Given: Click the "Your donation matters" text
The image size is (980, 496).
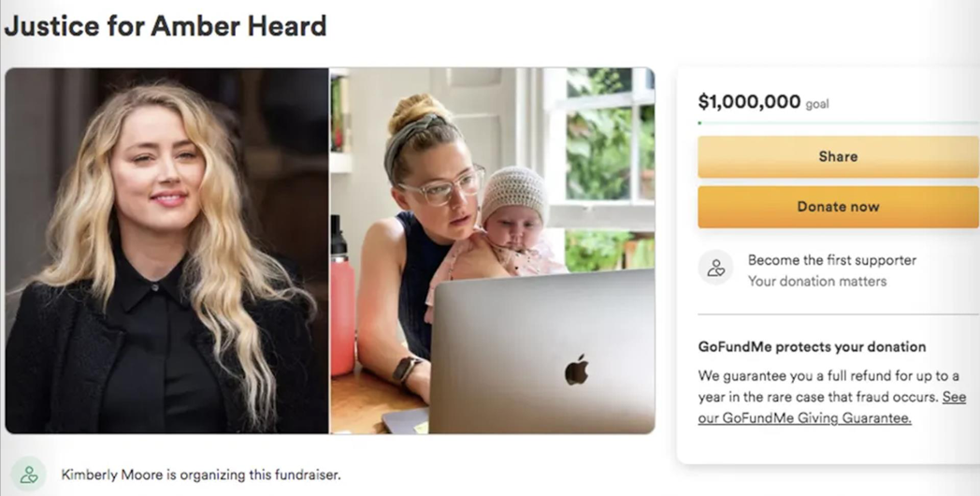Looking at the screenshot, I should click(817, 282).
